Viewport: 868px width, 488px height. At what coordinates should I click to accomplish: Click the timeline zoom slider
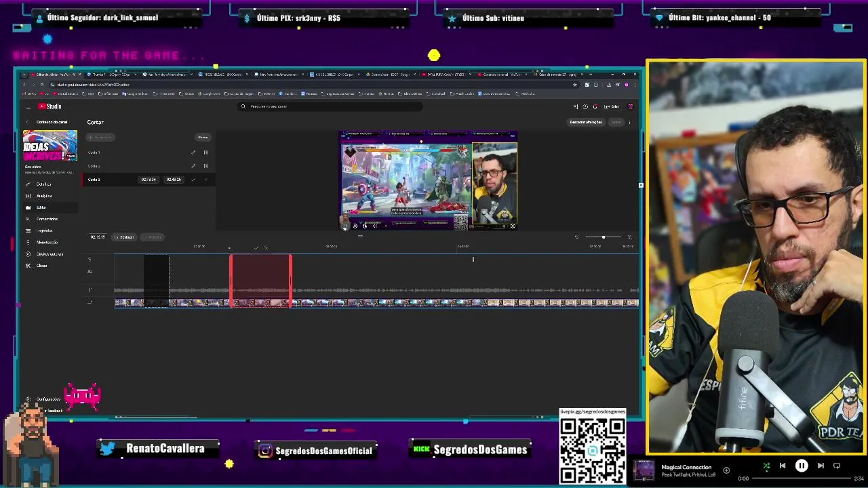pyautogui.click(x=604, y=237)
